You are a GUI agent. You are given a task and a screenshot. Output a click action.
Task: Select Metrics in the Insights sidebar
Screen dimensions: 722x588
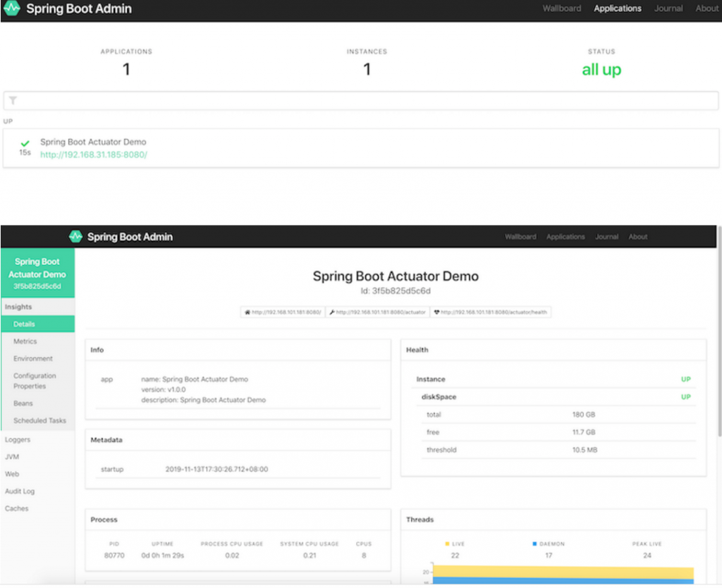[25, 341]
